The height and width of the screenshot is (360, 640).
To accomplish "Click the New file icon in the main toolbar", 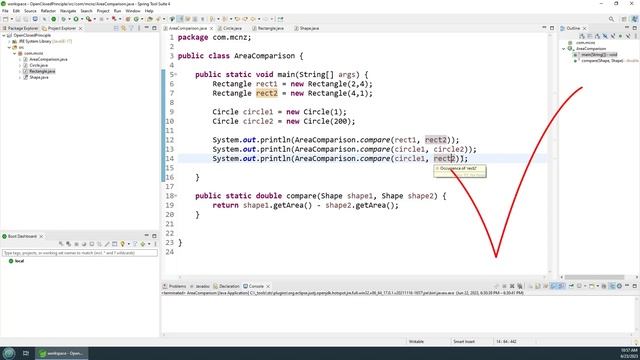I will click(5, 19).
